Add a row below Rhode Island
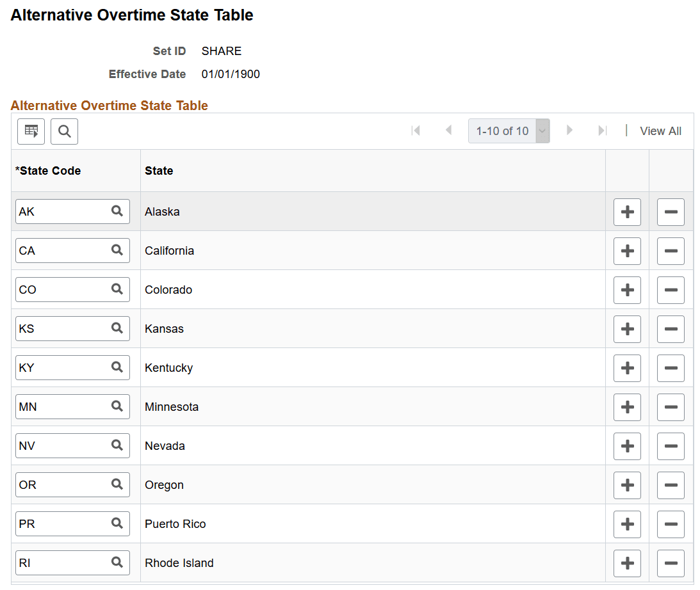Screen dimensions: 700x590 627,562
